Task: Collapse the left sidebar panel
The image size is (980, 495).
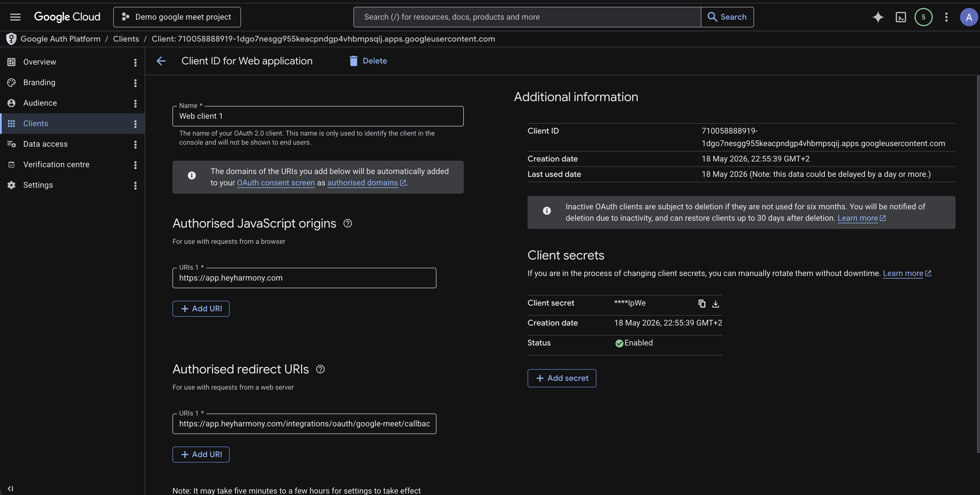Action: (10, 488)
